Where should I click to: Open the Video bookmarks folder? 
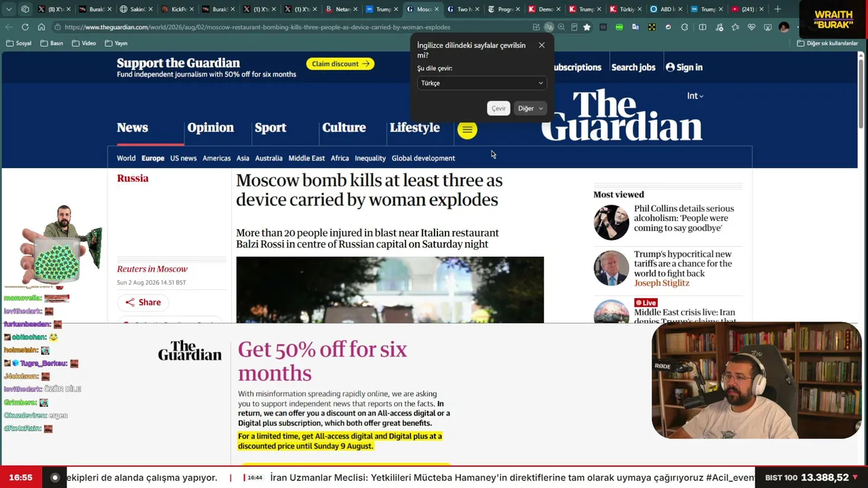tap(83, 43)
